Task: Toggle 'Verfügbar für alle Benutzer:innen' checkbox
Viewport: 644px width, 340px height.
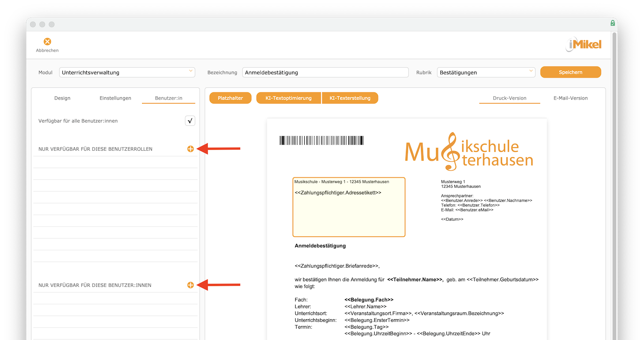Action: click(x=190, y=121)
